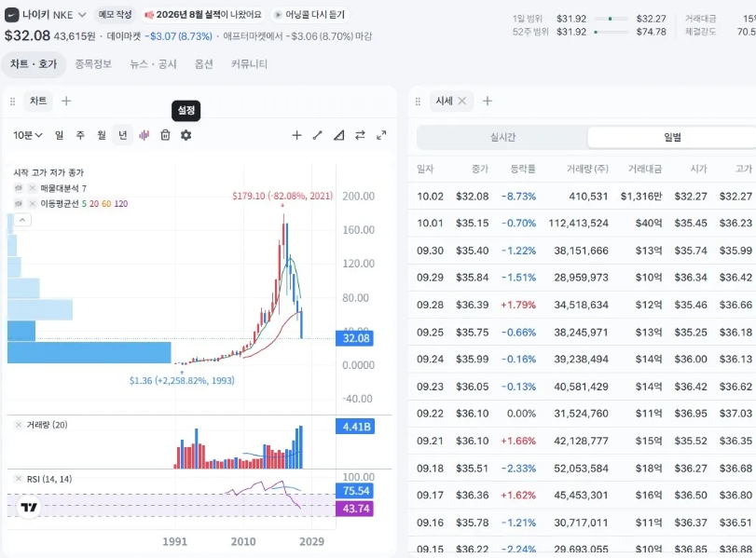
Task: Toggle visibility of 매물대분석 indicator
Action: coord(19,188)
